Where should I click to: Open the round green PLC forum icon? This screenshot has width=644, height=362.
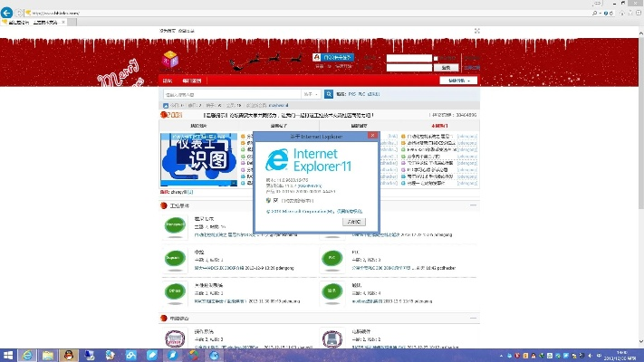point(332,258)
